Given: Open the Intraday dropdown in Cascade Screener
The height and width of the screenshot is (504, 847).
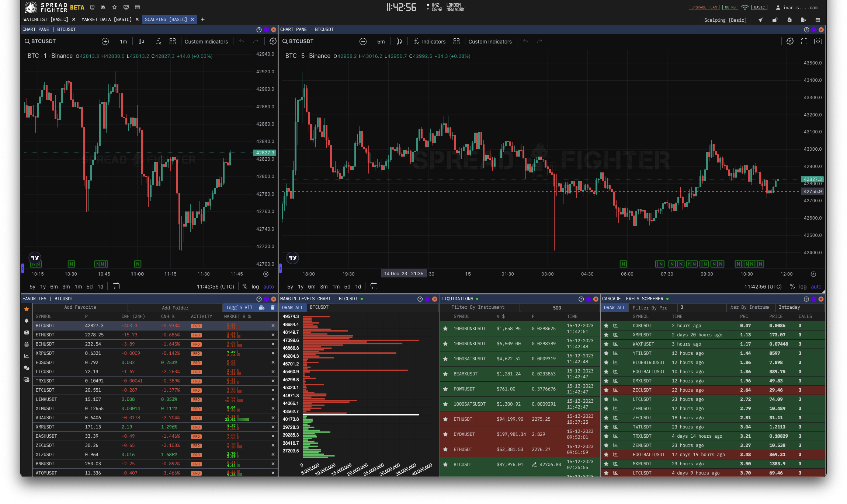Looking at the screenshot, I should (x=799, y=308).
